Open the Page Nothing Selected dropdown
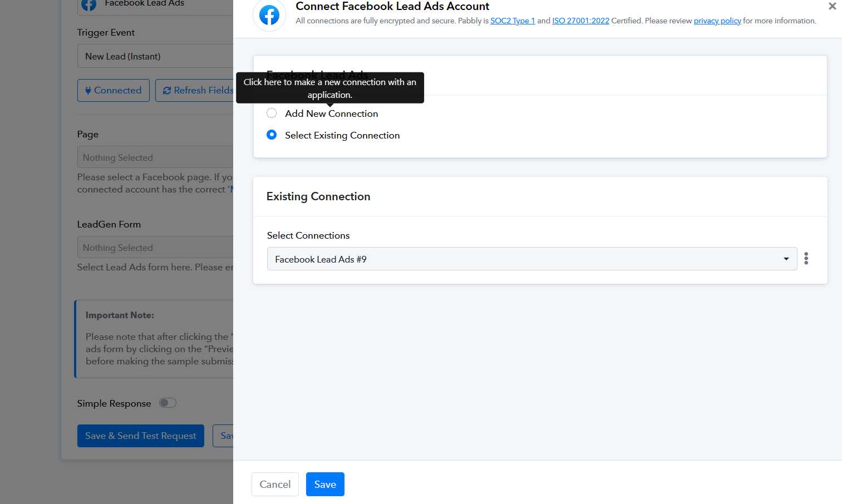Screen dimensions: 842x504 click(155, 157)
